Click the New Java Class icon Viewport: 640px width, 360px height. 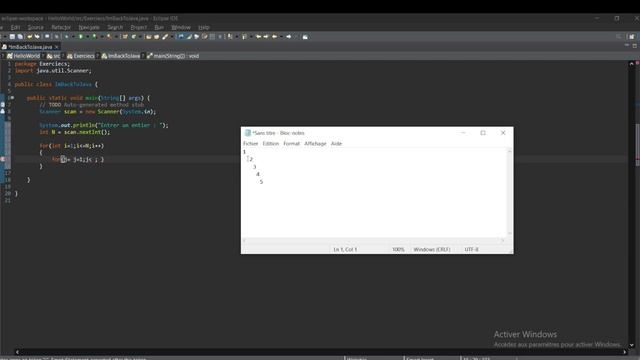[x=133, y=37]
